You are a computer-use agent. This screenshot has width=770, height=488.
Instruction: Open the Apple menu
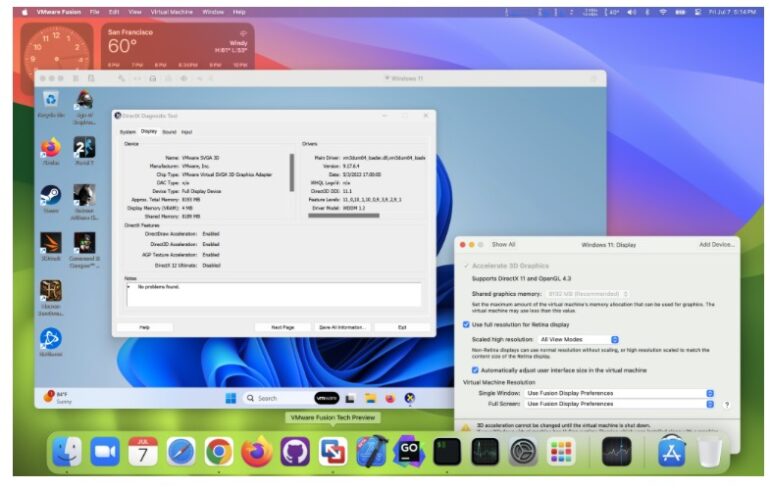click(25, 12)
